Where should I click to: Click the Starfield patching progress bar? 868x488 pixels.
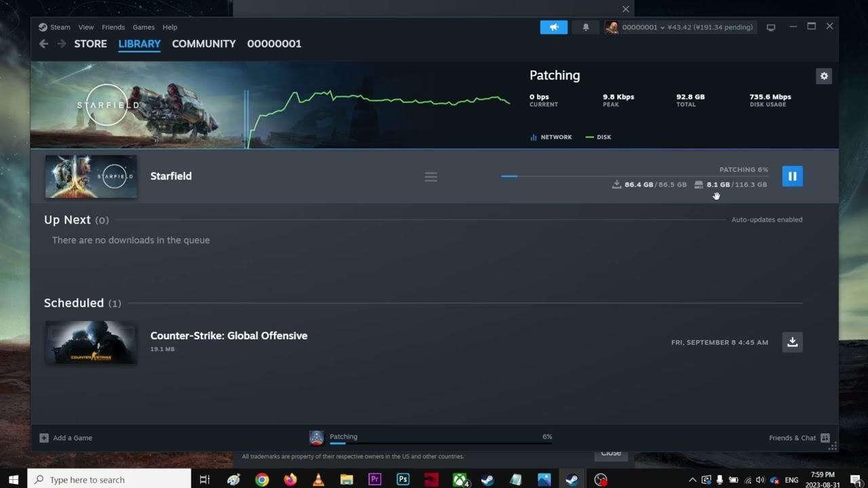click(x=635, y=176)
